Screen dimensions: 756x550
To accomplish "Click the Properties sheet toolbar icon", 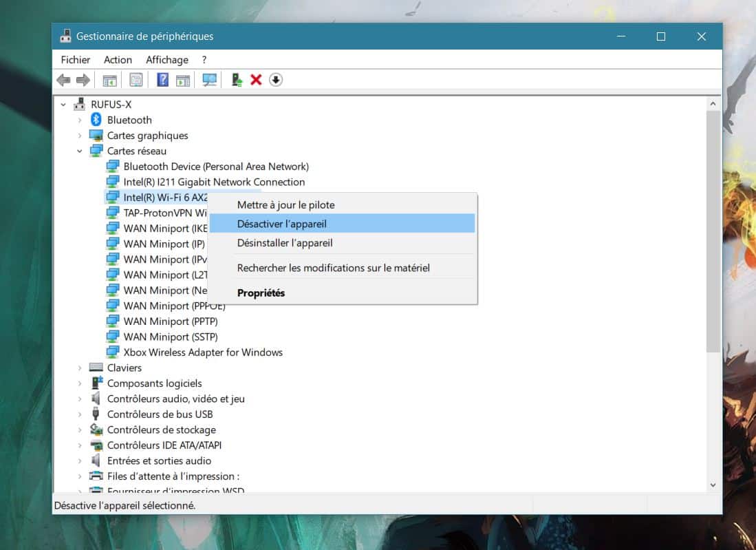I will pos(136,80).
